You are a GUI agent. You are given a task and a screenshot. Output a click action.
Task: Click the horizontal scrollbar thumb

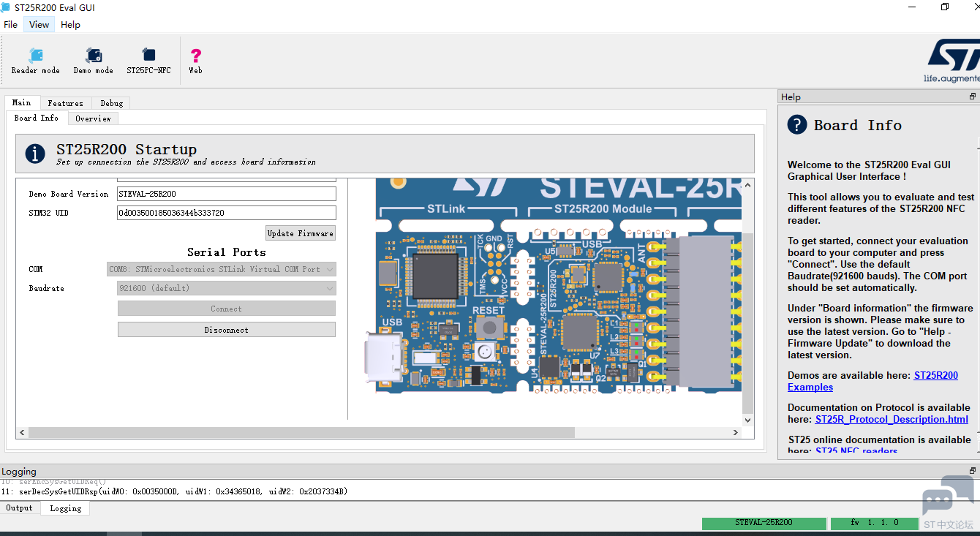point(301,432)
